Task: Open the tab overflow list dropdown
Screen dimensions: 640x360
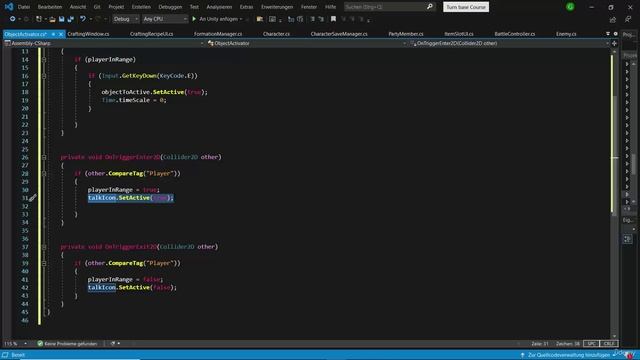Action: 608,34
